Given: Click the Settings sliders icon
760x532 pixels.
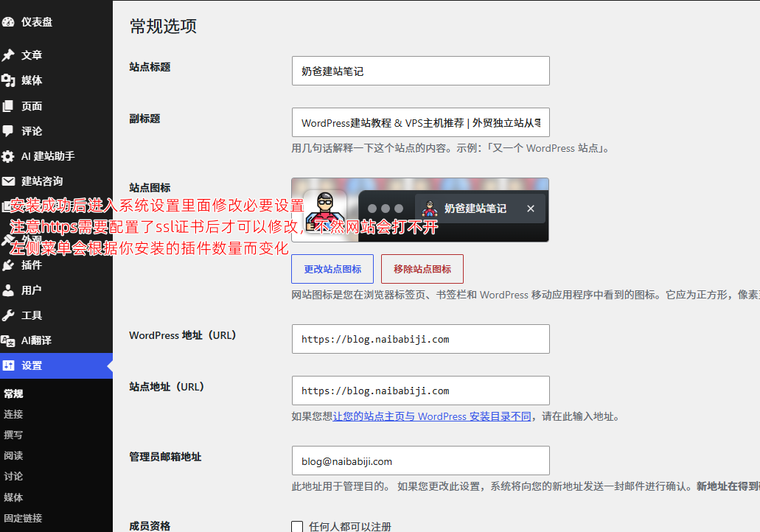Looking at the screenshot, I should [8, 365].
